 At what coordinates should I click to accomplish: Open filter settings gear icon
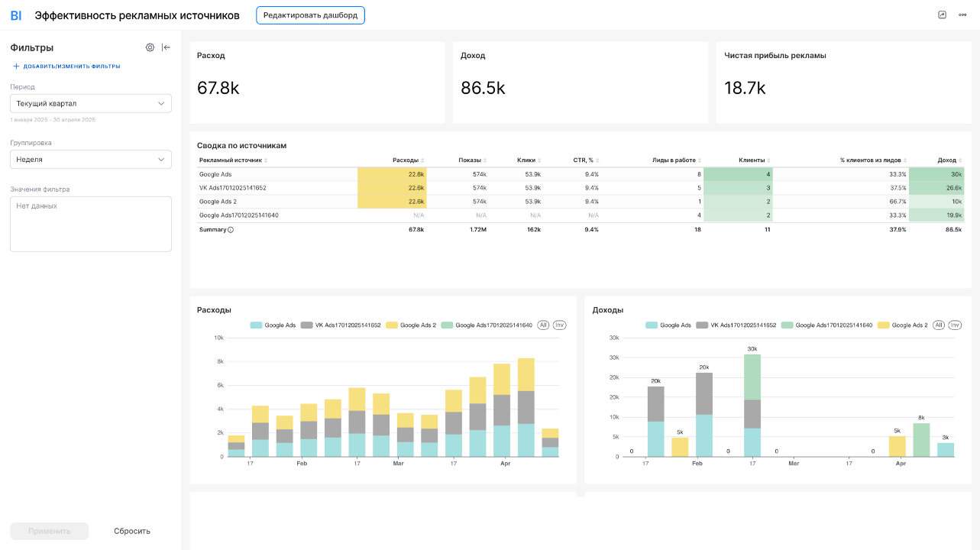click(150, 47)
